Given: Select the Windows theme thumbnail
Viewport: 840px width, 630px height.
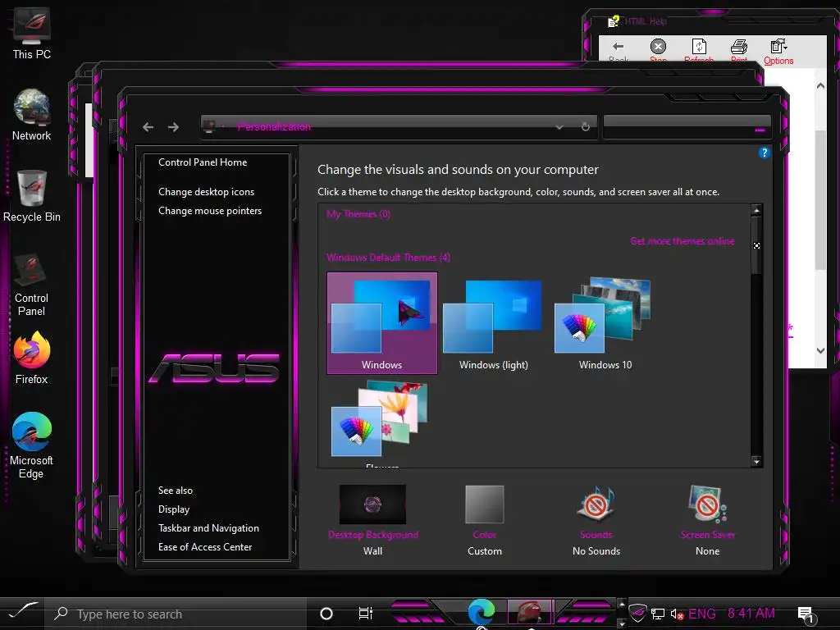Looking at the screenshot, I should [382, 322].
